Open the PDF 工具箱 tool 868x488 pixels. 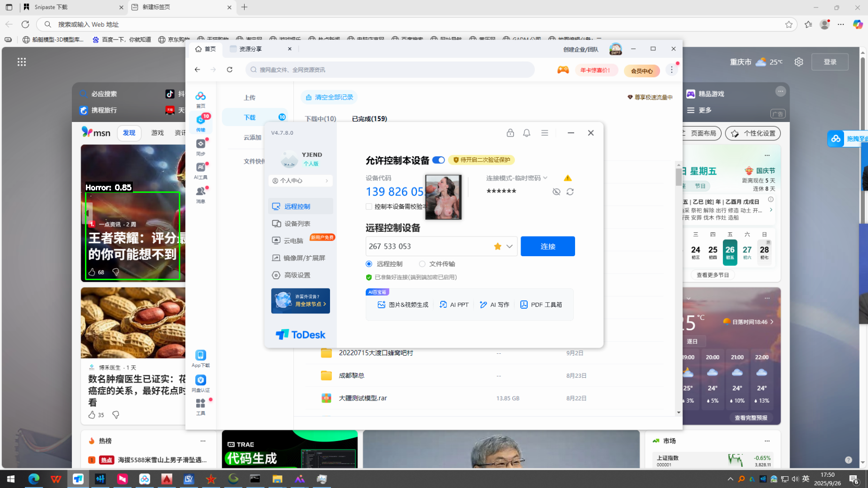pyautogui.click(x=541, y=305)
